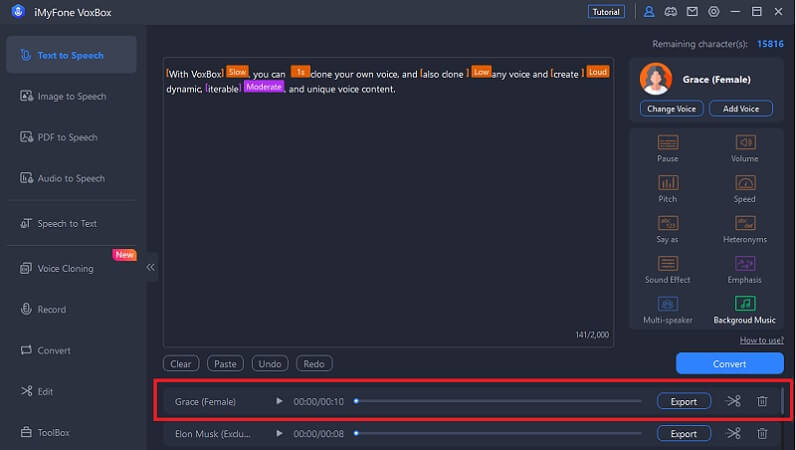Open the user account icon

tap(649, 12)
